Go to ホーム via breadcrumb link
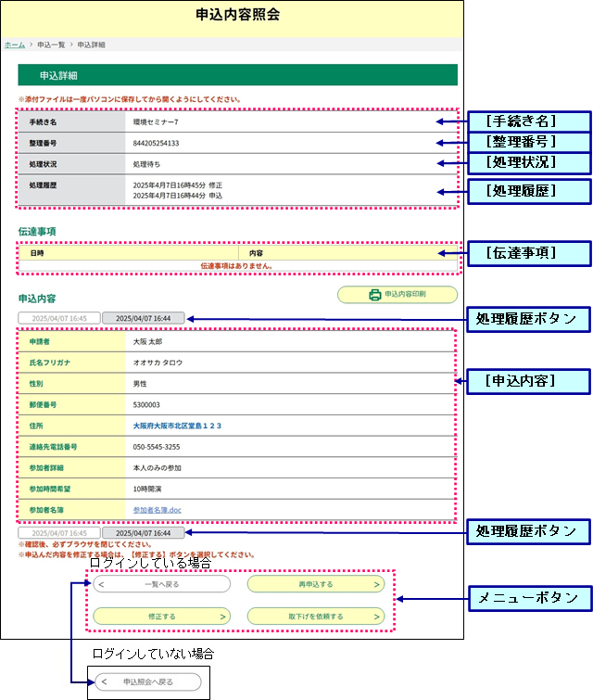The height and width of the screenshot is (700, 593). pos(14,45)
